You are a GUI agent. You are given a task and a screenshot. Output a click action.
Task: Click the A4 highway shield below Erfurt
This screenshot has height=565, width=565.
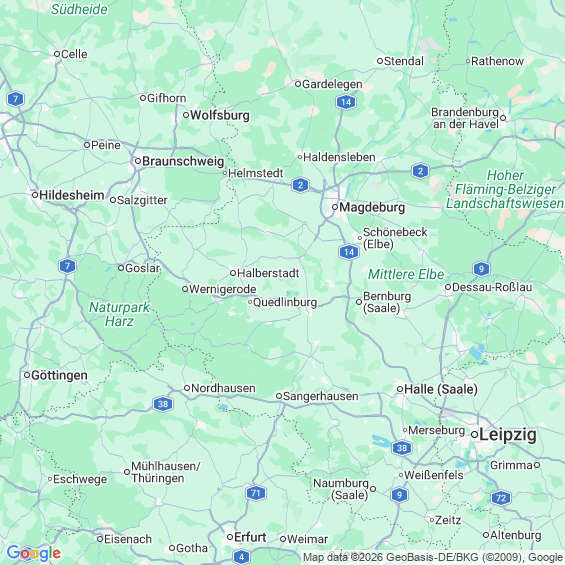click(241, 557)
